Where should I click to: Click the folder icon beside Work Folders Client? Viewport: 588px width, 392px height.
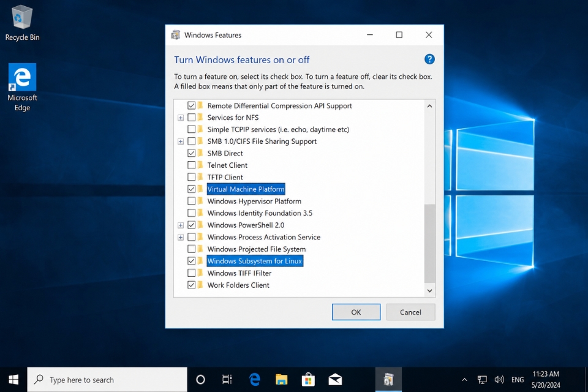[201, 285]
